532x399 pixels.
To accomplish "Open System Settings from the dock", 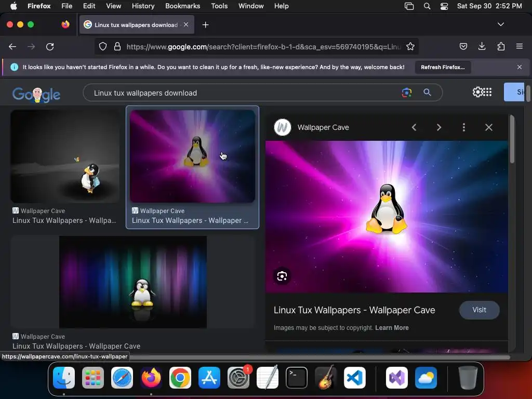I will [x=238, y=378].
